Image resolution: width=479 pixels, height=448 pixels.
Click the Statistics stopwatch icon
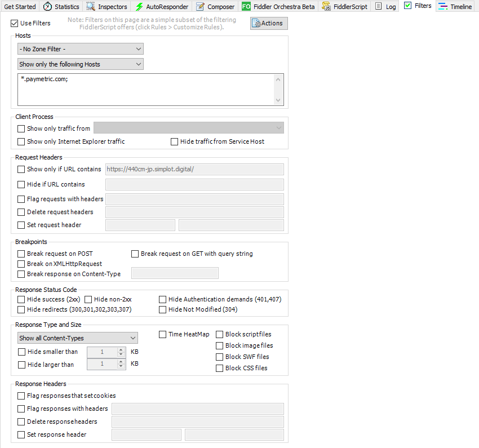[x=48, y=7]
